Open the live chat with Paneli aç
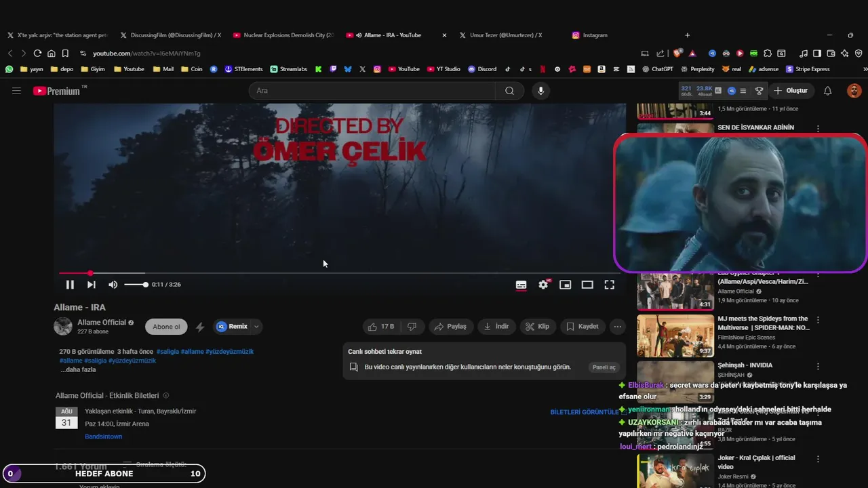The image size is (868, 488). (x=604, y=367)
